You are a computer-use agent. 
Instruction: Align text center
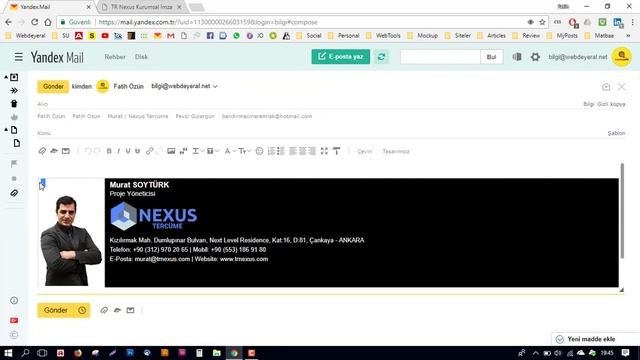[x=302, y=151]
